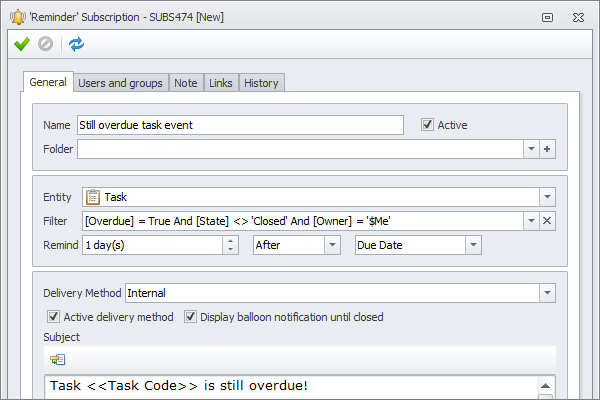
Task: Uncheck the Active checkbox
Action: point(428,125)
